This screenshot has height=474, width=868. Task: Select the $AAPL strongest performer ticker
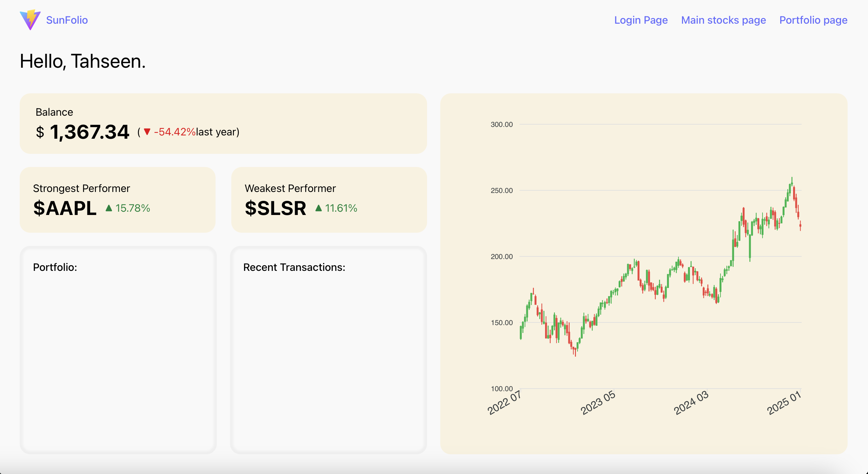(x=65, y=208)
